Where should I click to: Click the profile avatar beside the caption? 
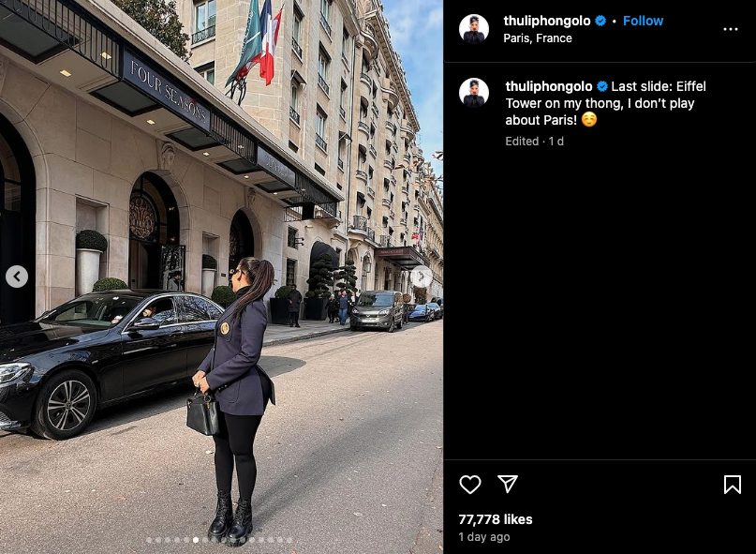(474, 93)
